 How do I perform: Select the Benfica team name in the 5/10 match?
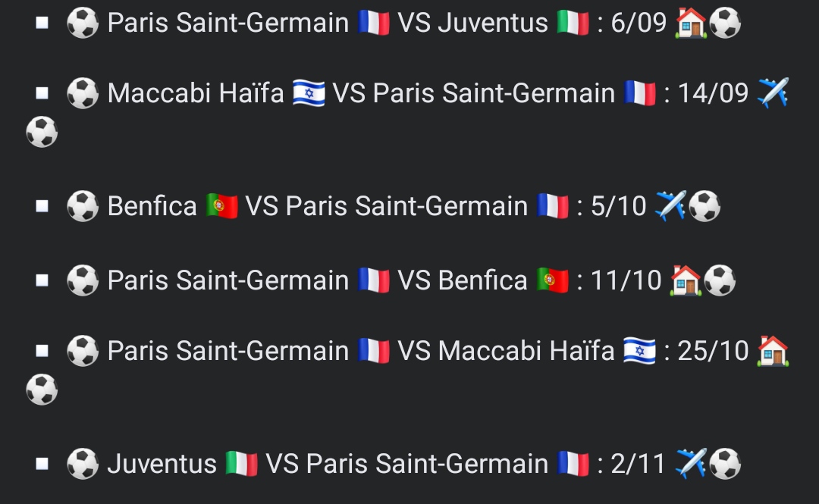(x=152, y=205)
